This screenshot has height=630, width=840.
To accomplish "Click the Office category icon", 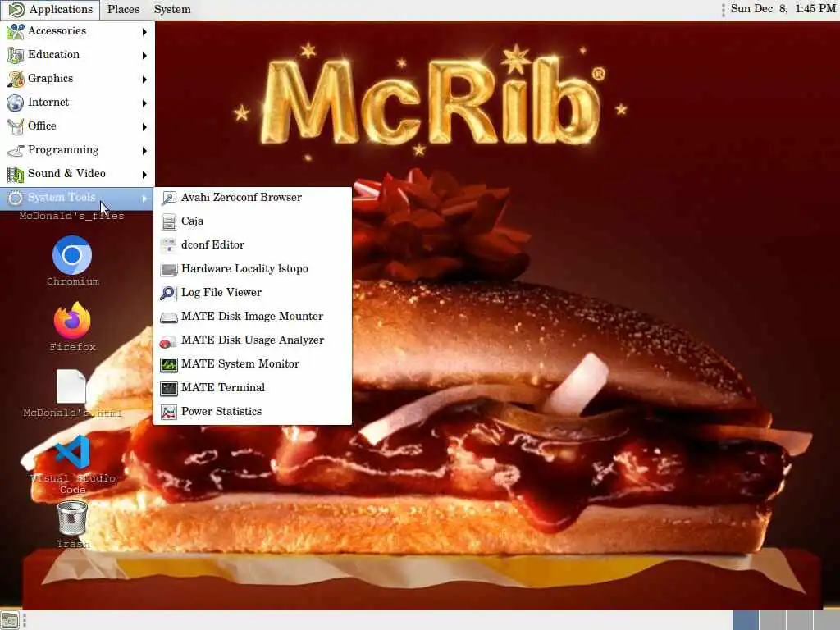I will point(15,126).
